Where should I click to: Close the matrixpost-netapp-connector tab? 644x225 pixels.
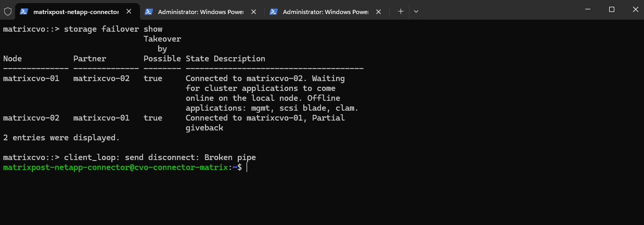[x=128, y=11]
